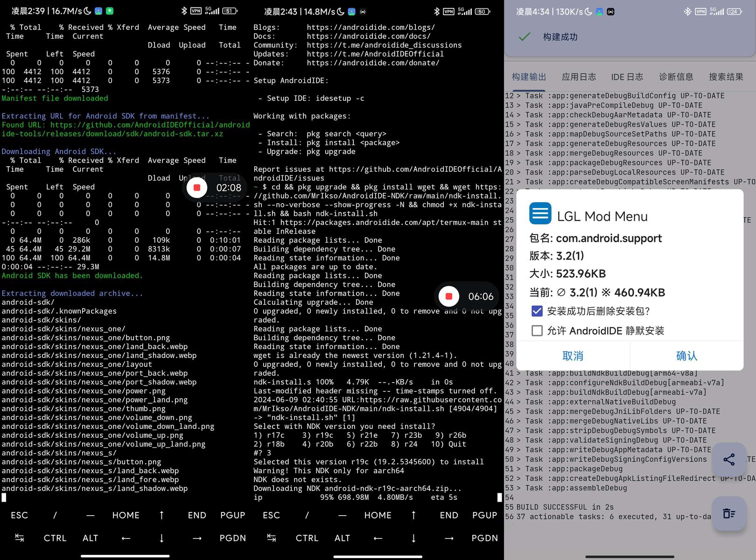Tap 取消 to cancel installation
This screenshot has height=560, width=756.
[x=573, y=356]
